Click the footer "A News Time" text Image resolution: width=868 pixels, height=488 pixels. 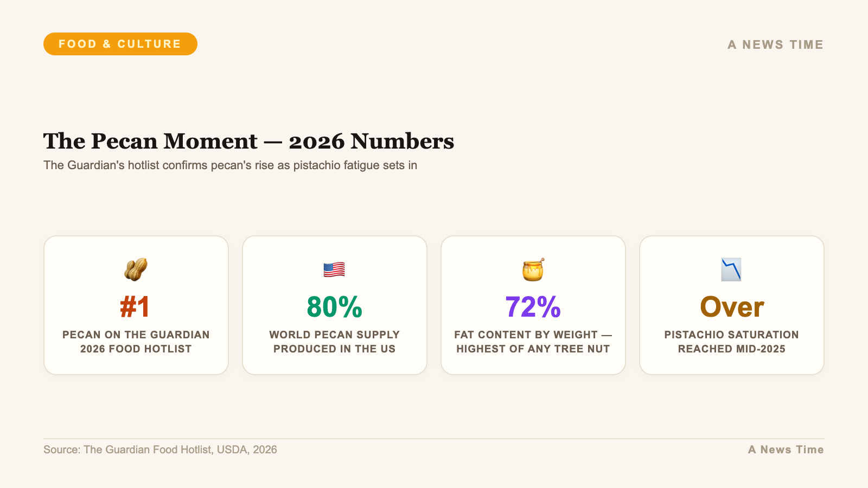pyautogui.click(x=786, y=450)
